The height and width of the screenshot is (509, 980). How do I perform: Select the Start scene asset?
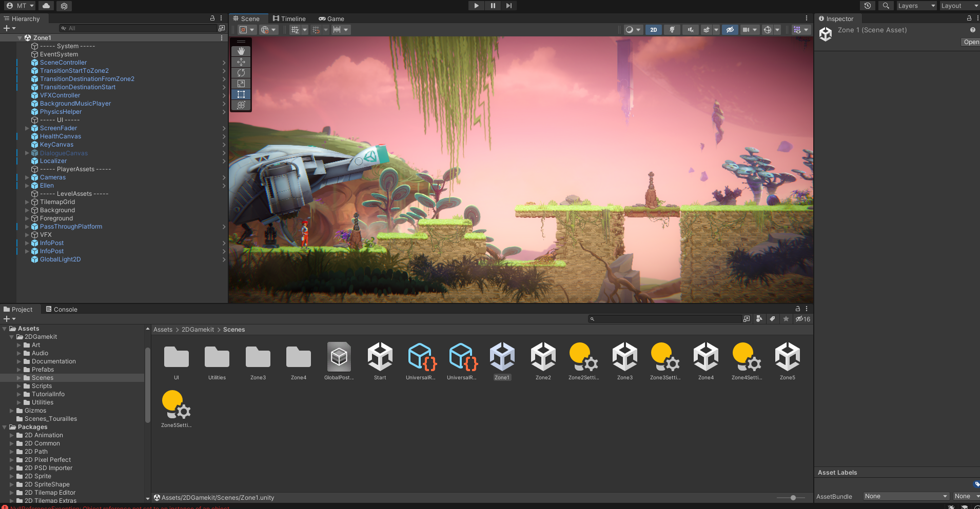coord(380,361)
